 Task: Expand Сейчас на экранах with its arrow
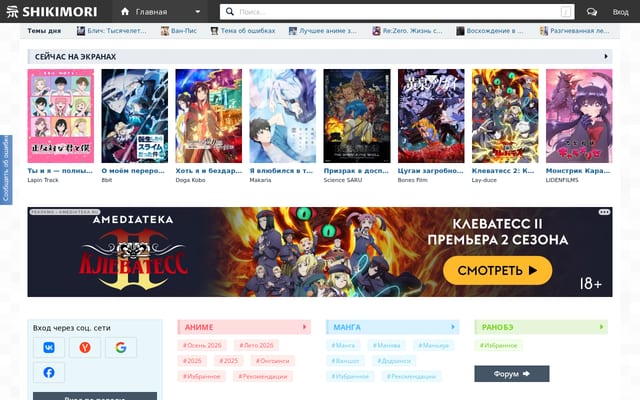pos(606,56)
